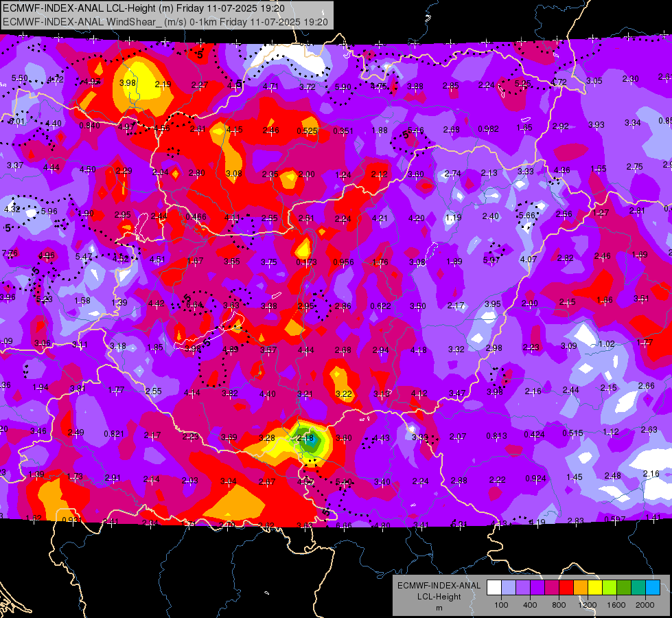Click the 3.28 wind shear value
Viewport: 672px width, 618px height.
coord(267,438)
